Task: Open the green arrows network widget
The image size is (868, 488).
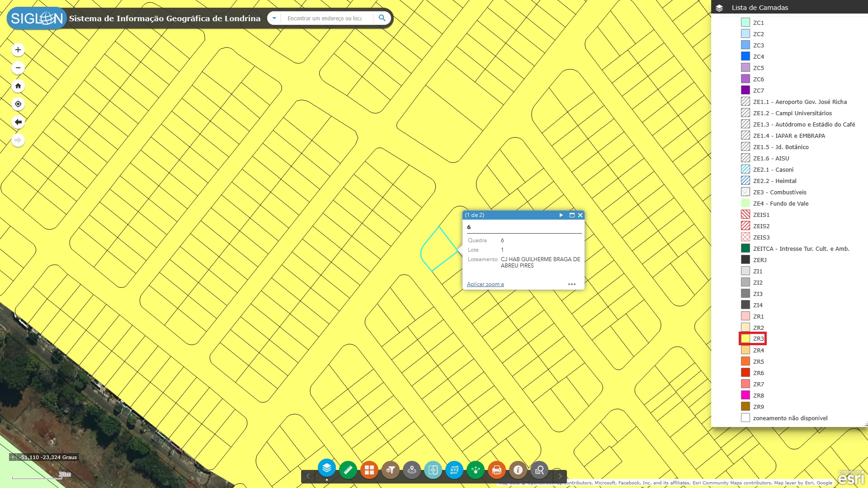Action: point(476,470)
